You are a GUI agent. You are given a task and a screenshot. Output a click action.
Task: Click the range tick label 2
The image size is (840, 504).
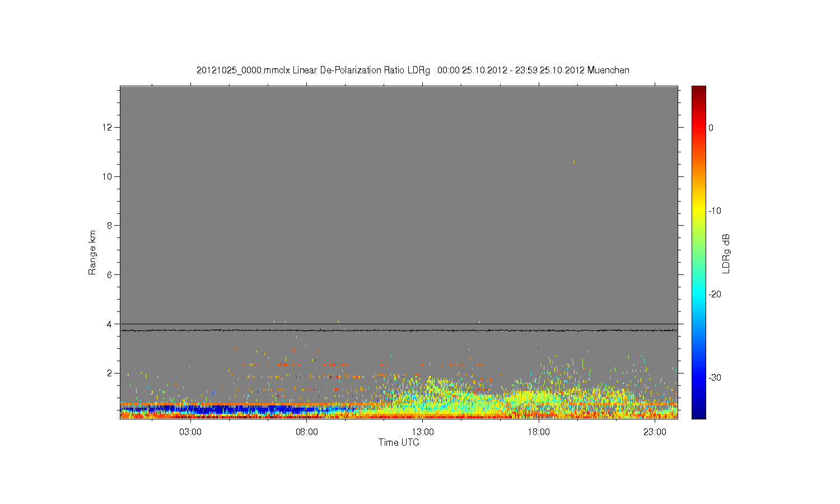coord(110,373)
